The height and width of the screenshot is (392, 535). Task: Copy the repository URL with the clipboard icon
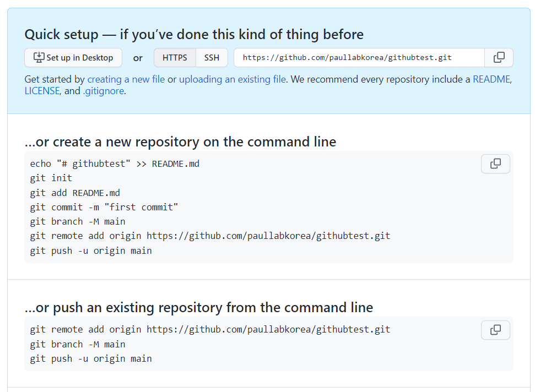pos(499,58)
